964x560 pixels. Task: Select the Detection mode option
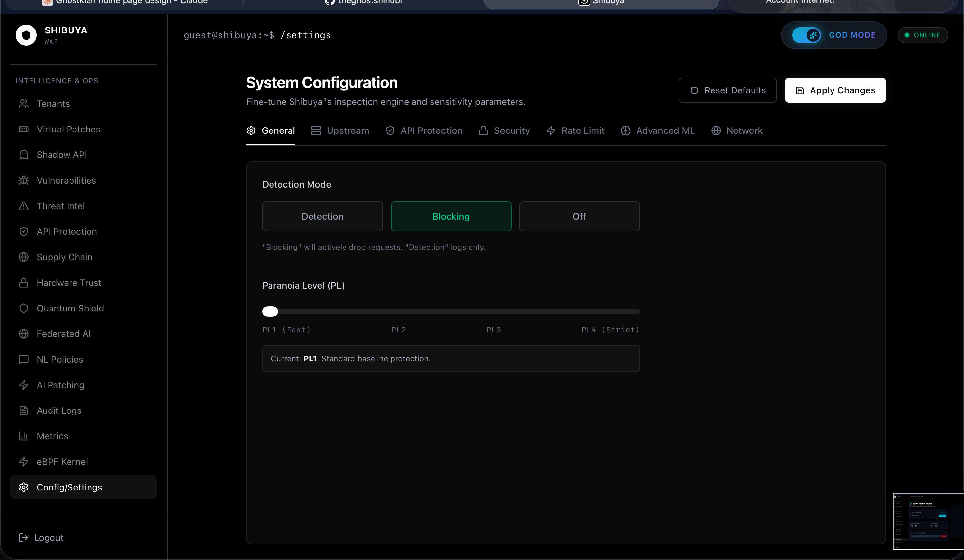(x=323, y=216)
